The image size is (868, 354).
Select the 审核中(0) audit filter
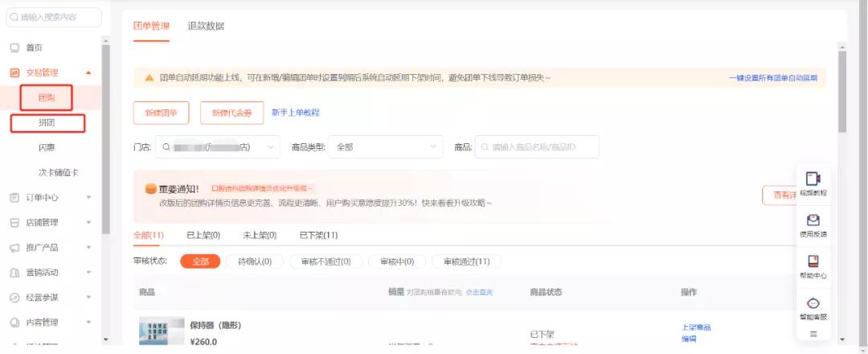397,261
